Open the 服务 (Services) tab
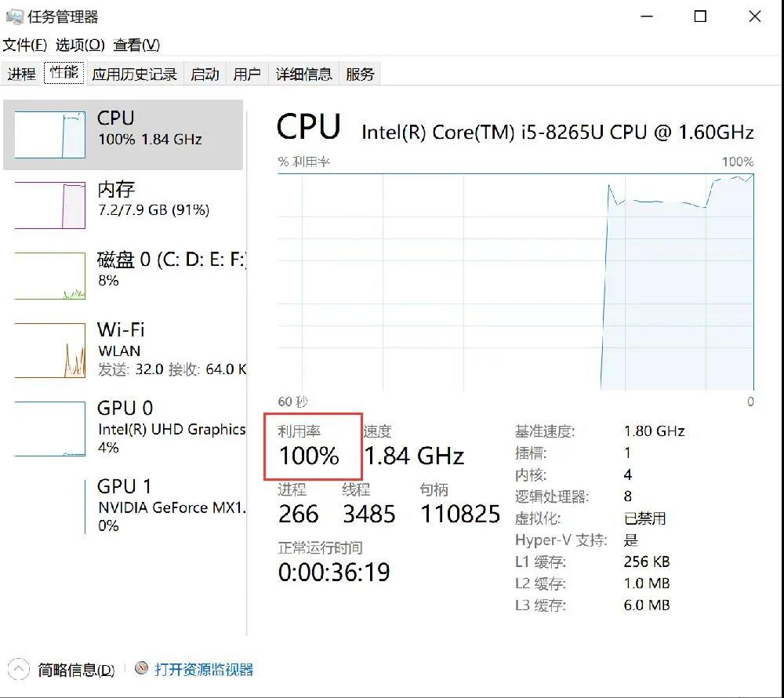 pyautogui.click(x=360, y=73)
